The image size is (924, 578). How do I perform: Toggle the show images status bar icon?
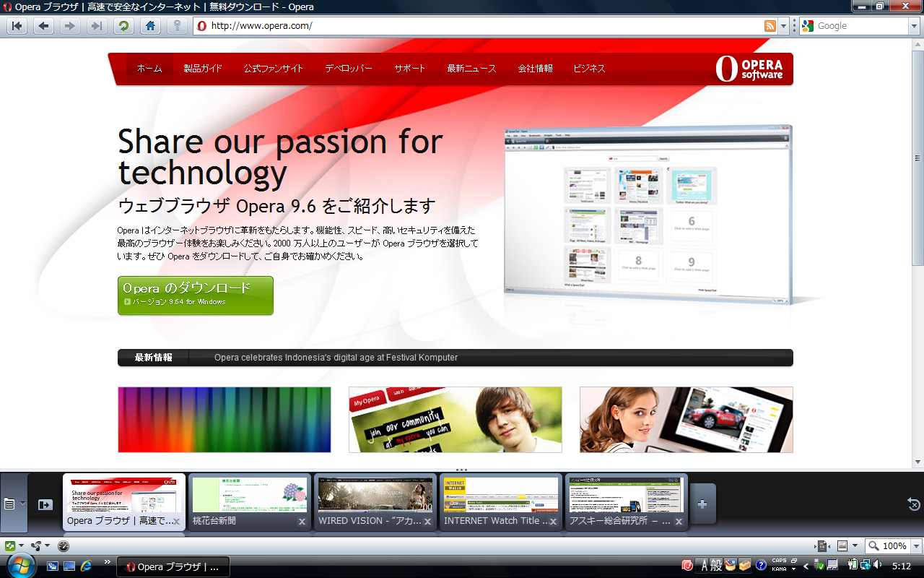pyautogui.click(x=842, y=546)
